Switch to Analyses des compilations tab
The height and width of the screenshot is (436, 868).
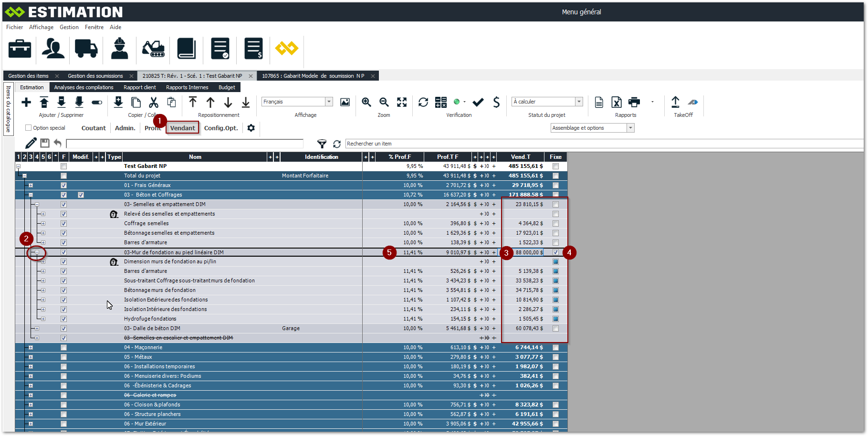point(84,87)
